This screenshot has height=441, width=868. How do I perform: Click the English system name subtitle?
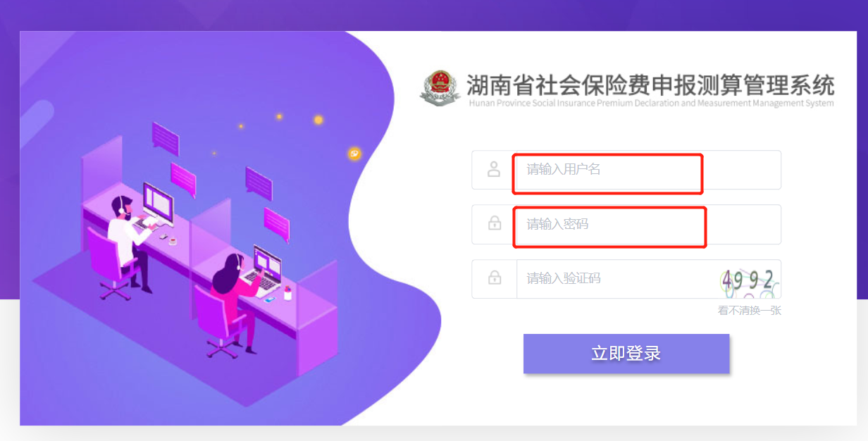(x=651, y=103)
